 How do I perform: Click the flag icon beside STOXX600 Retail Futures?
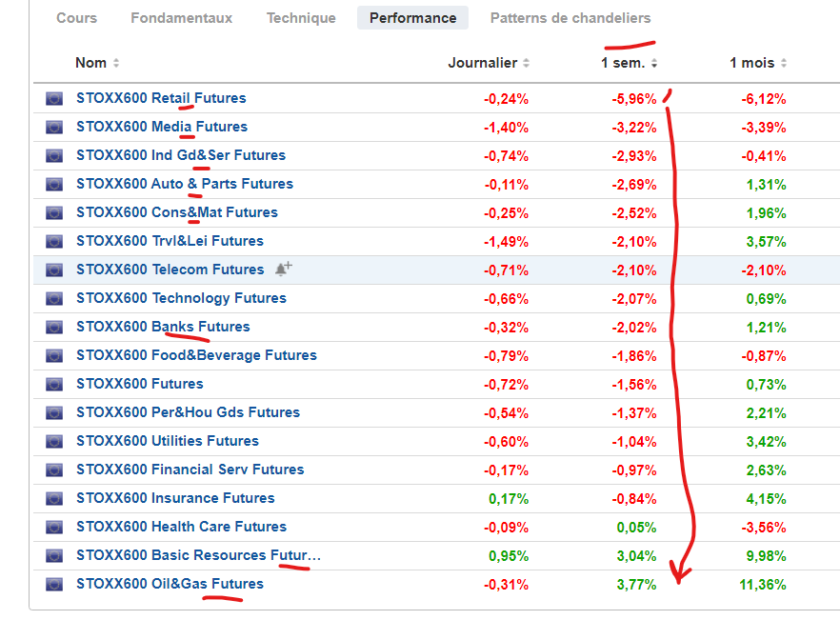[54, 98]
